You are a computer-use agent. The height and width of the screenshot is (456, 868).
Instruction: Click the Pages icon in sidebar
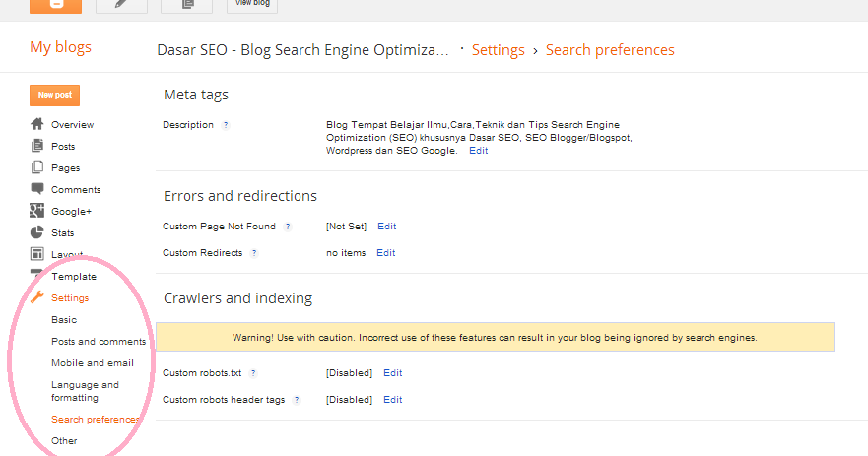[x=37, y=167]
